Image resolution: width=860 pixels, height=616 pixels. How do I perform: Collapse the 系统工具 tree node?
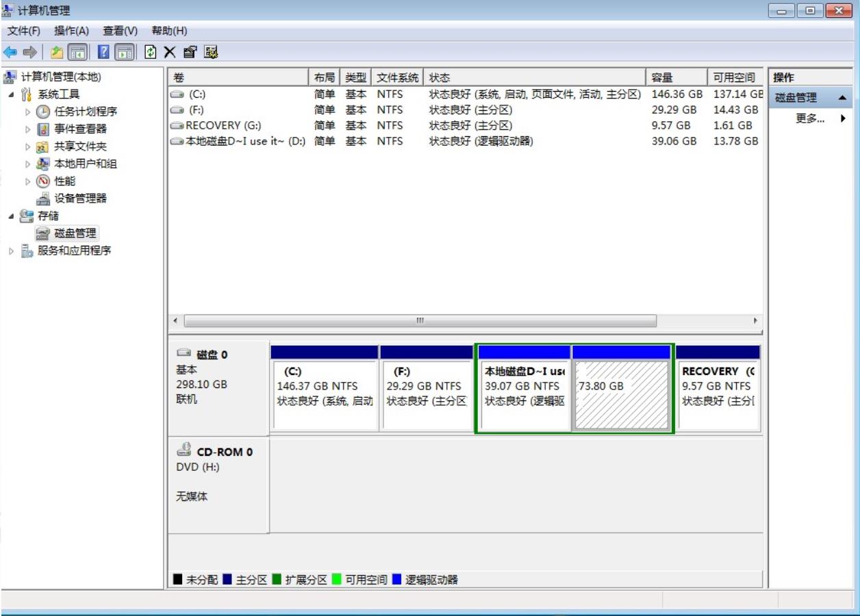tap(12, 94)
